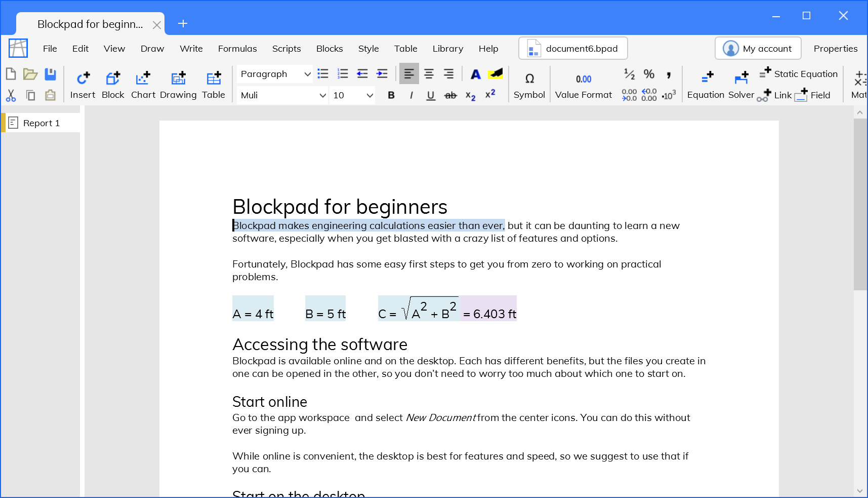The image size is (868, 498).
Task: Toggle Strikethrough formatting
Action: coord(450,95)
